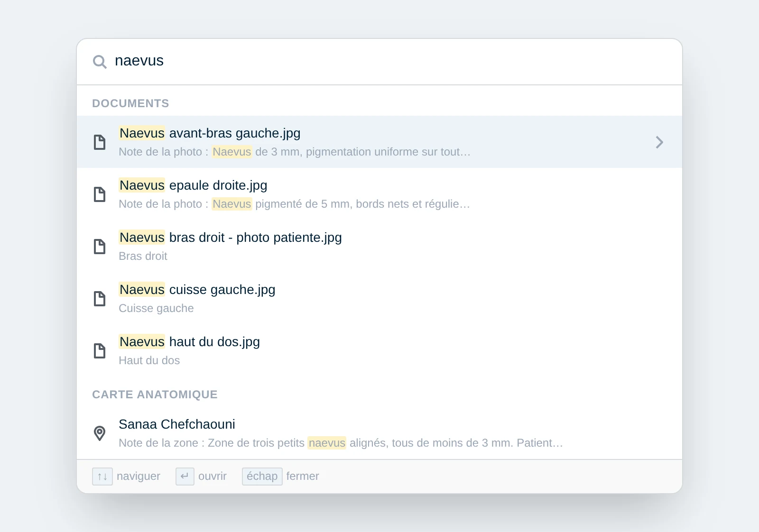Click the DOCUMENTS section header

click(130, 103)
